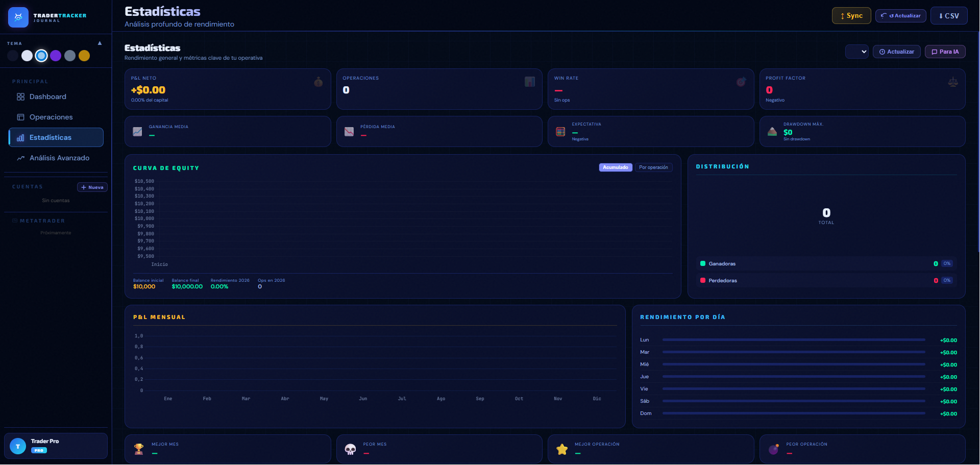The width and height of the screenshot is (980, 465).
Task: Switch equity curve to Por operación
Action: click(x=653, y=167)
